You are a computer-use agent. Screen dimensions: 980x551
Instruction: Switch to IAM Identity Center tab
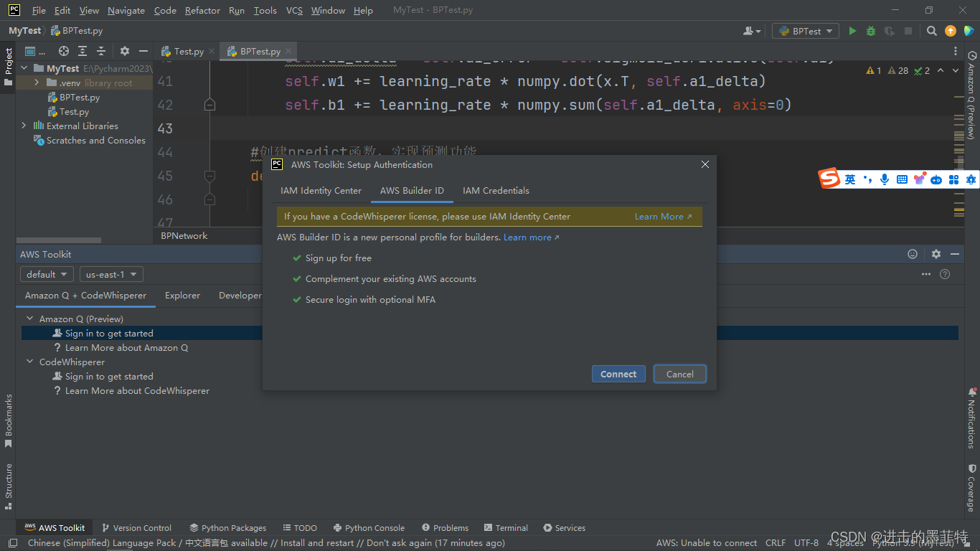click(321, 190)
